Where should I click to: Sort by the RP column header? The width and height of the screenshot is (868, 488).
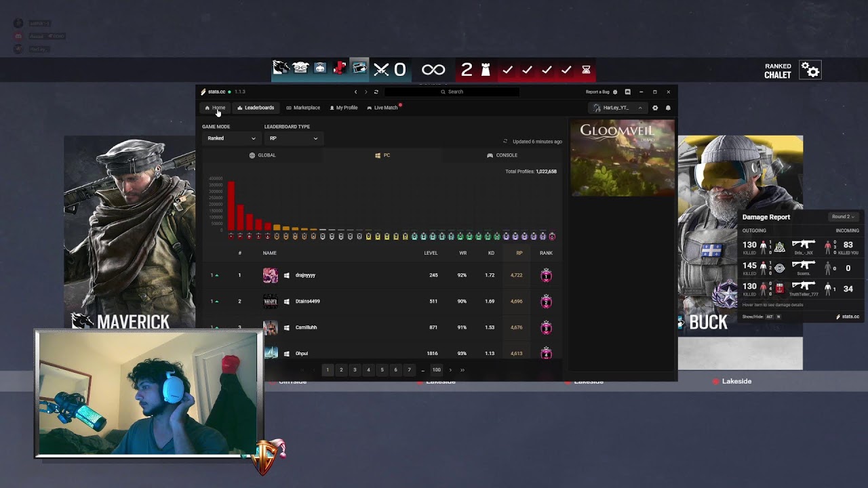[x=519, y=253]
